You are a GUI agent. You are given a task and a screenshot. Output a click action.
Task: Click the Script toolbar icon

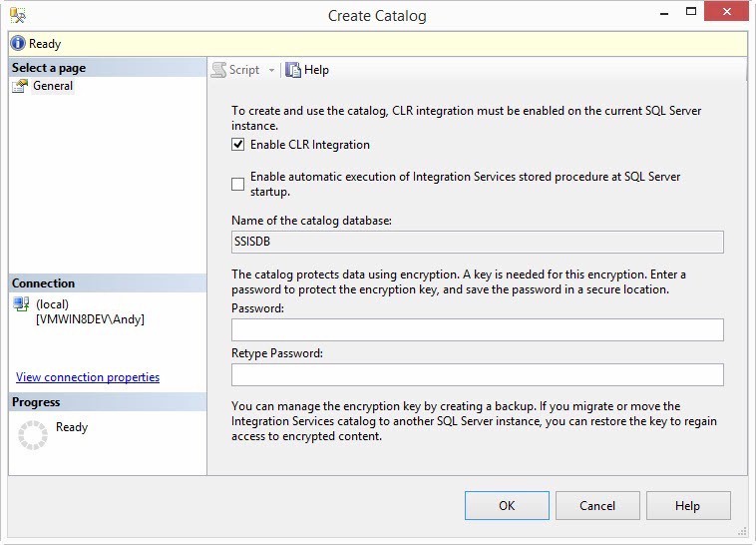[219, 70]
